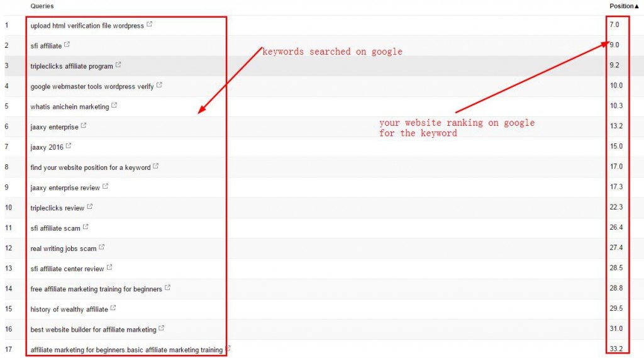Open external link icon for 'sfi affiliate'

coord(67,45)
